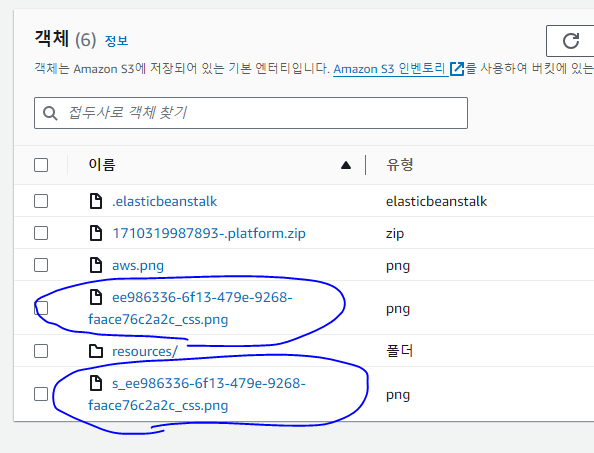Click the file icon beside aws.png
The image size is (594, 453).
click(x=96, y=265)
